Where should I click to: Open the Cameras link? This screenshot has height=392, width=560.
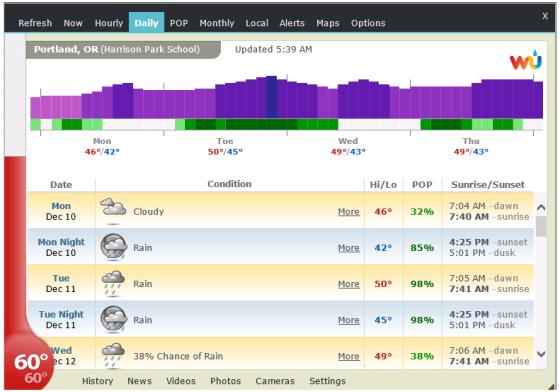[x=275, y=381]
